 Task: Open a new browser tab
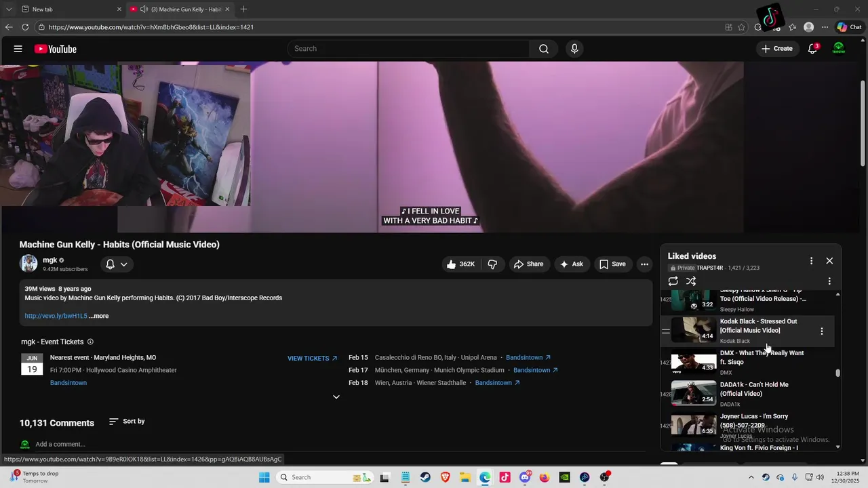(243, 9)
